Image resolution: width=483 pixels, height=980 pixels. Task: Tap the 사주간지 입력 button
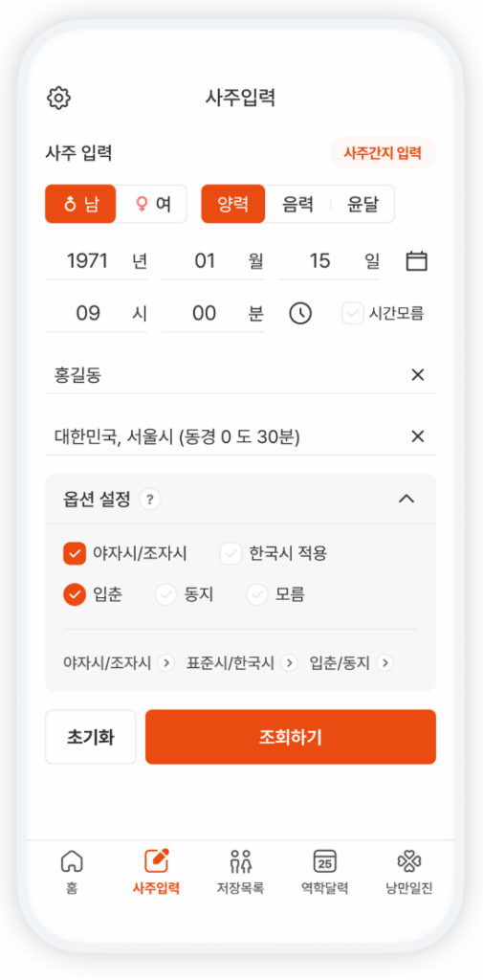pos(383,152)
